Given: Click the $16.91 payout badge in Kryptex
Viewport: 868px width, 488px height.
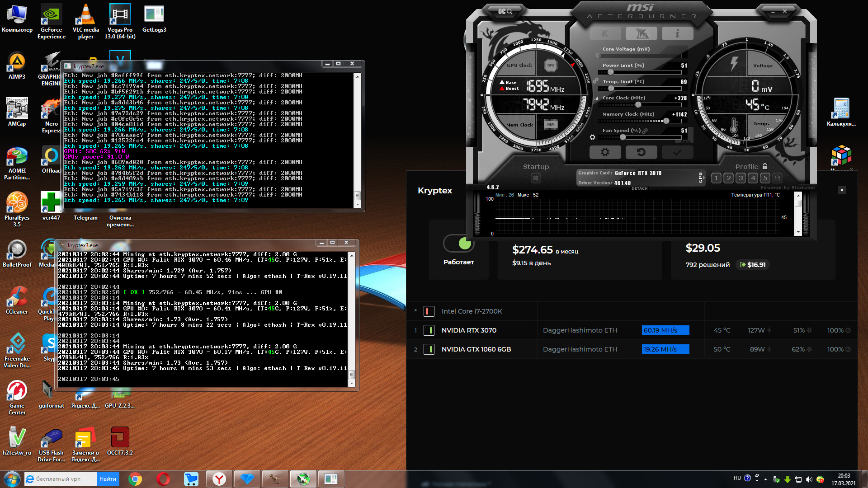Looking at the screenshot, I should (753, 265).
